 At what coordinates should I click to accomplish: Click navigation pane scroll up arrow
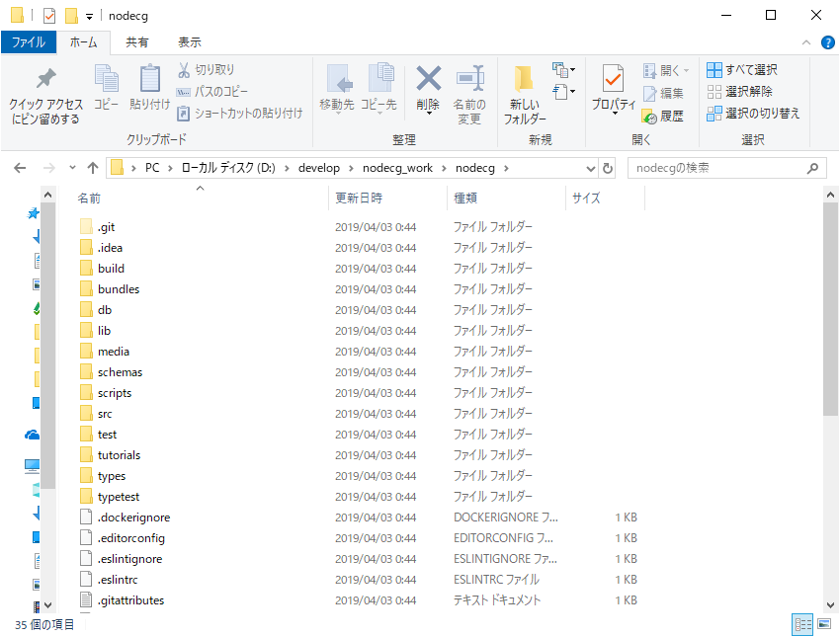47,195
